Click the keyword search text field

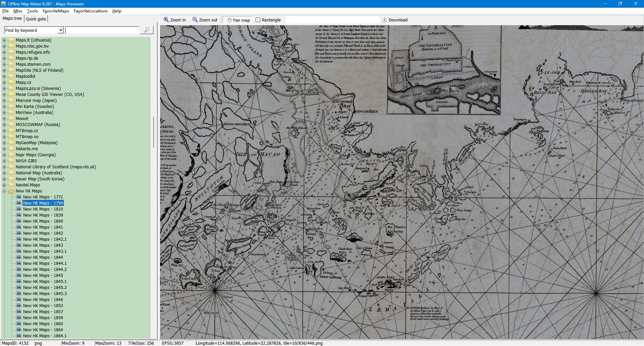(102, 30)
